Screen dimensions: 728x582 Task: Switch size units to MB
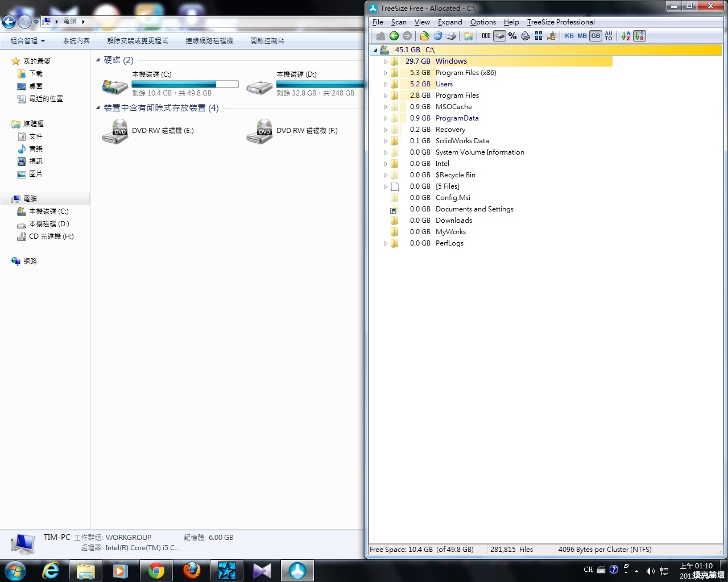(582, 36)
